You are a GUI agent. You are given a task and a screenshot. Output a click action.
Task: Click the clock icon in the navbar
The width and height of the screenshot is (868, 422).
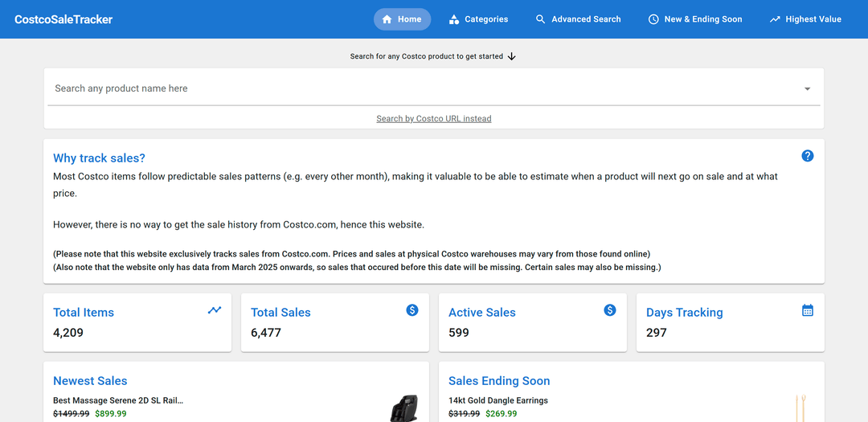point(653,19)
